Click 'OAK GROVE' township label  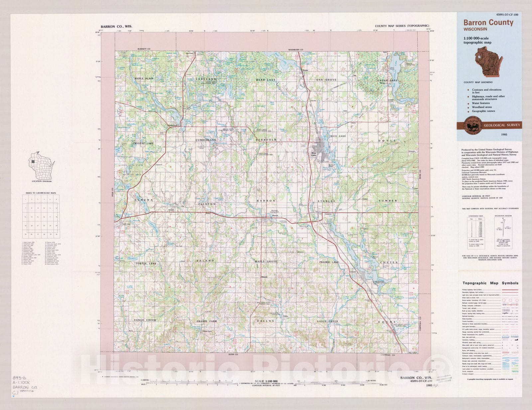click(327, 80)
